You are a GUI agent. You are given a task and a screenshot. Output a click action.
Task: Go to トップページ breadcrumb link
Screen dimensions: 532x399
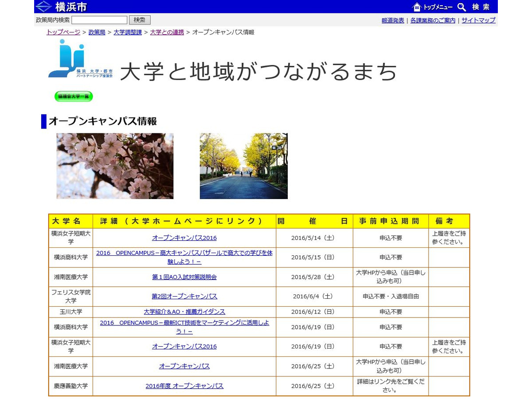[63, 32]
